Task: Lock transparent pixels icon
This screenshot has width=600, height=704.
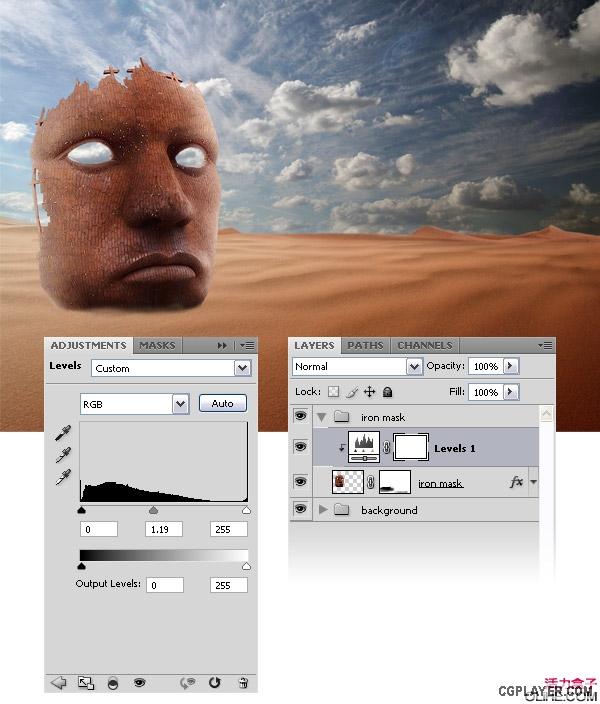Action: pyautogui.click(x=333, y=392)
